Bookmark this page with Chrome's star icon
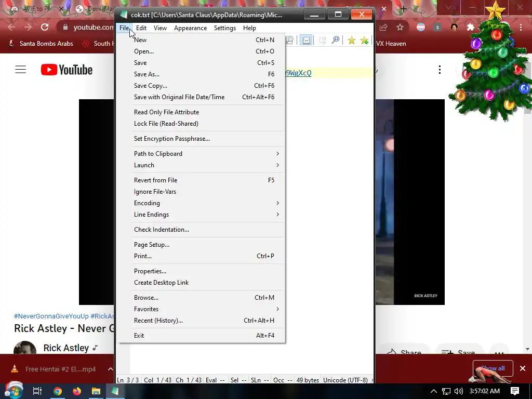The height and width of the screenshot is (399, 532). click(x=400, y=28)
